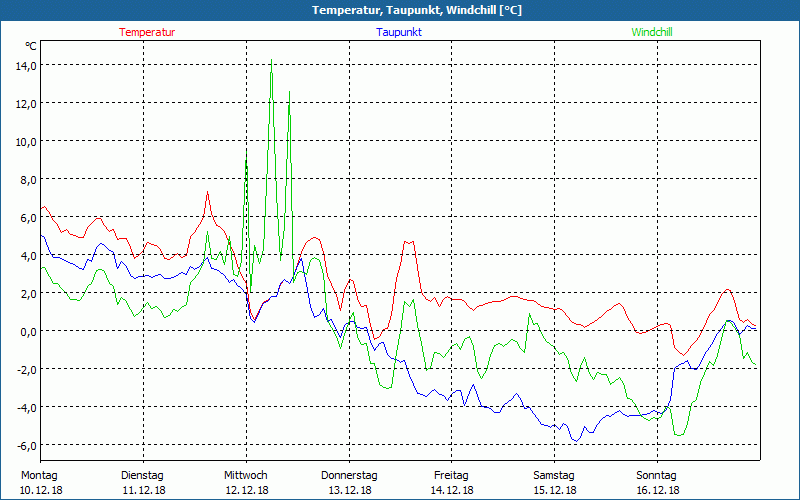
Task: Click the Sonntag day label
Action: click(x=657, y=476)
